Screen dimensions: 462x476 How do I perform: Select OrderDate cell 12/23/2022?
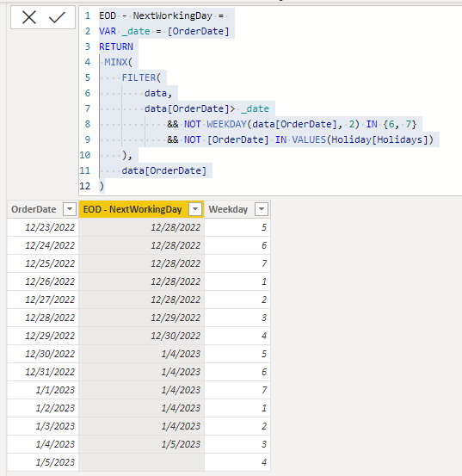pos(43,227)
